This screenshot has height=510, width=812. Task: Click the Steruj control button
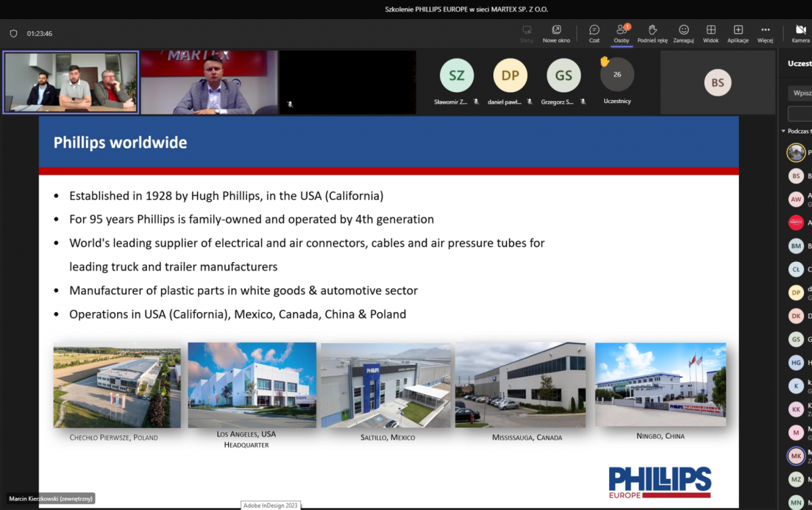coord(526,33)
